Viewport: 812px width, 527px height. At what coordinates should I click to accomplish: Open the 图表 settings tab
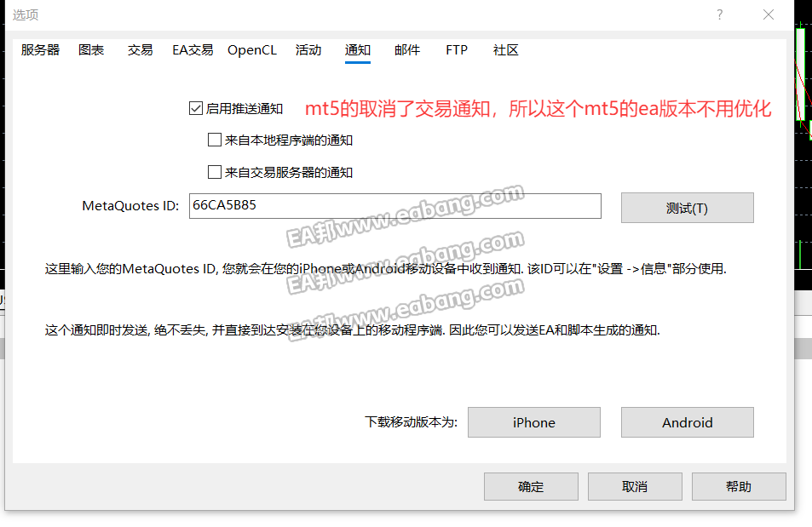pyautogui.click(x=90, y=50)
